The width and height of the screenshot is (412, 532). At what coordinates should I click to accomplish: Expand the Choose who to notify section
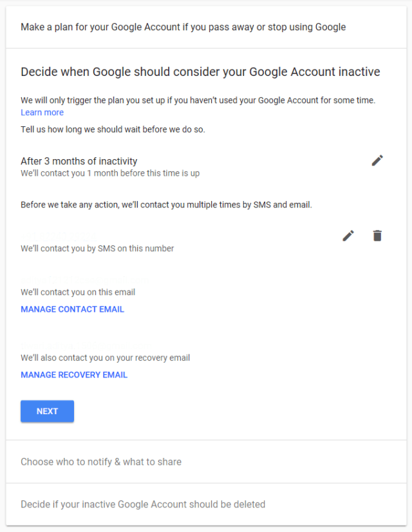click(x=100, y=462)
